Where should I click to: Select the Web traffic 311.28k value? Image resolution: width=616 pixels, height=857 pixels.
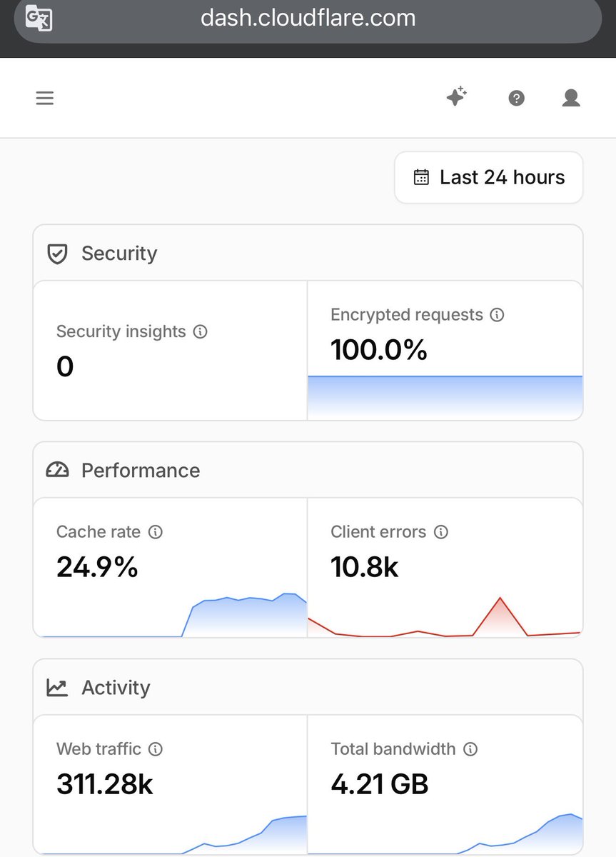pos(105,784)
